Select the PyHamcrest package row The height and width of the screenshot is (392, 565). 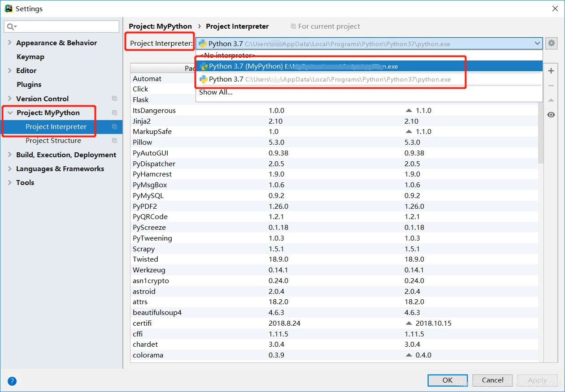pos(335,174)
